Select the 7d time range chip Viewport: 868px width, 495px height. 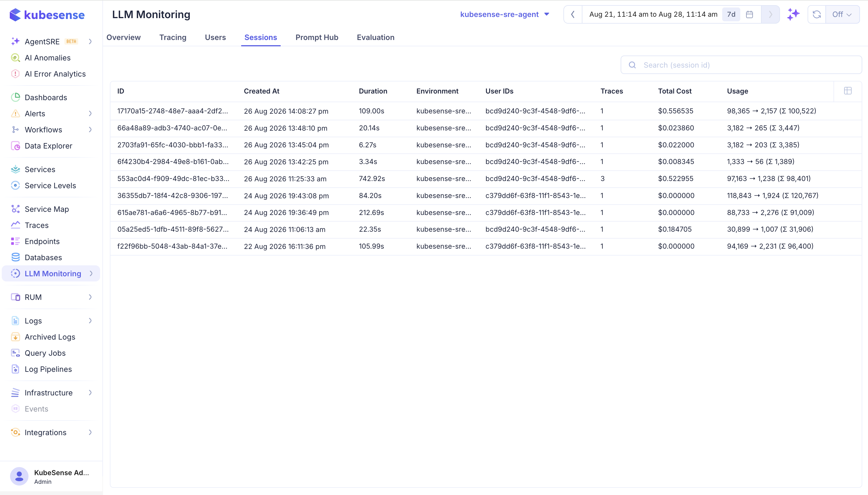pos(731,14)
